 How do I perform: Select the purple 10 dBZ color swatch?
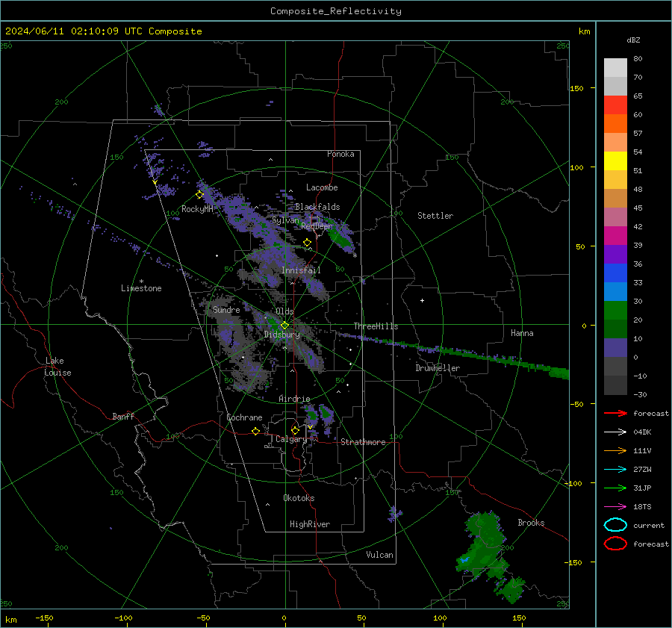pos(615,348)
